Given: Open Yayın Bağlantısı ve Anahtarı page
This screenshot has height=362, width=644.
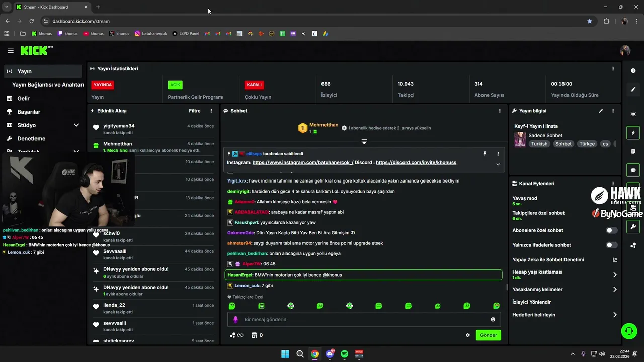Looking at the screenshot, I should pyautogui.click(x=48, y=85).
